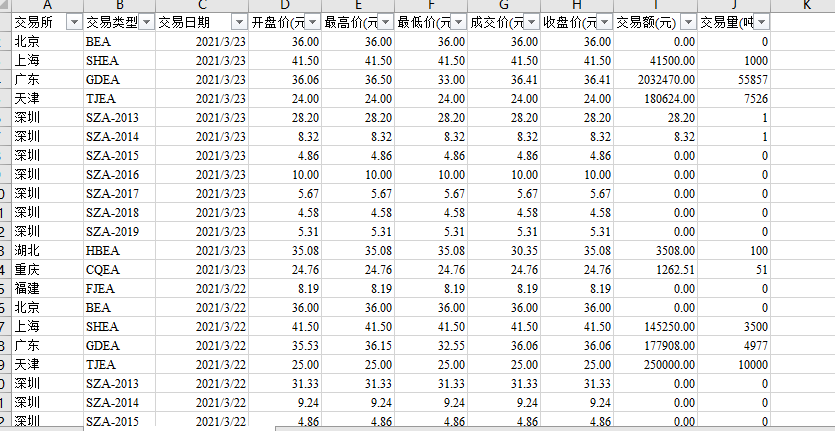Select trade amount cell 41500.00
This screenshot has height=431, width=835.
(656, 61)
